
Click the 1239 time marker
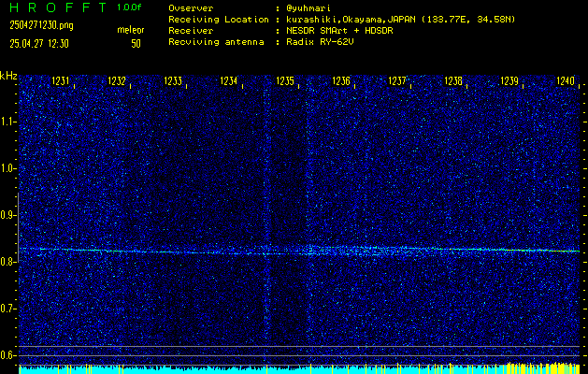tap(509, 81)
